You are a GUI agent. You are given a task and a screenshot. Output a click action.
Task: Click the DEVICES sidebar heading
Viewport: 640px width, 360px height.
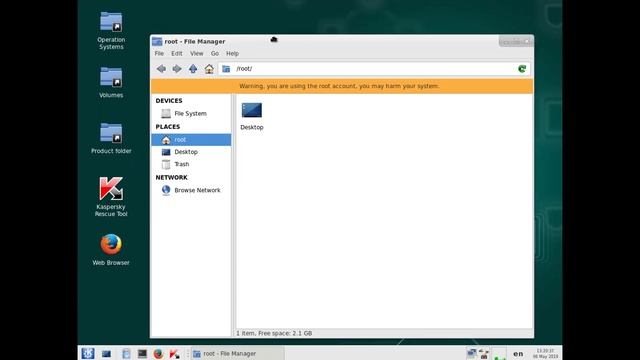169,101
